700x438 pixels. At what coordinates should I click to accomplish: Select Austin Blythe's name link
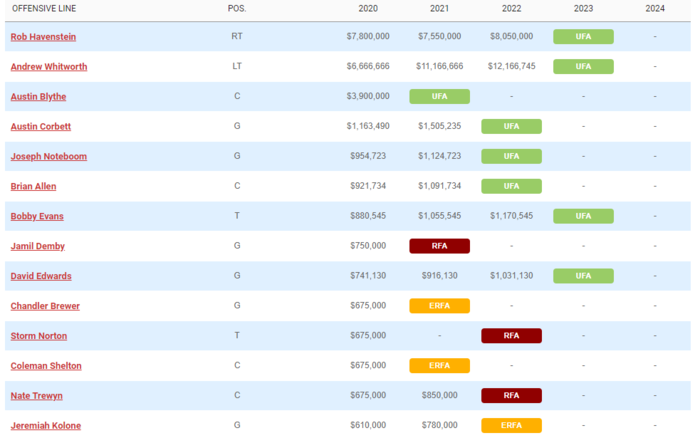38,97
